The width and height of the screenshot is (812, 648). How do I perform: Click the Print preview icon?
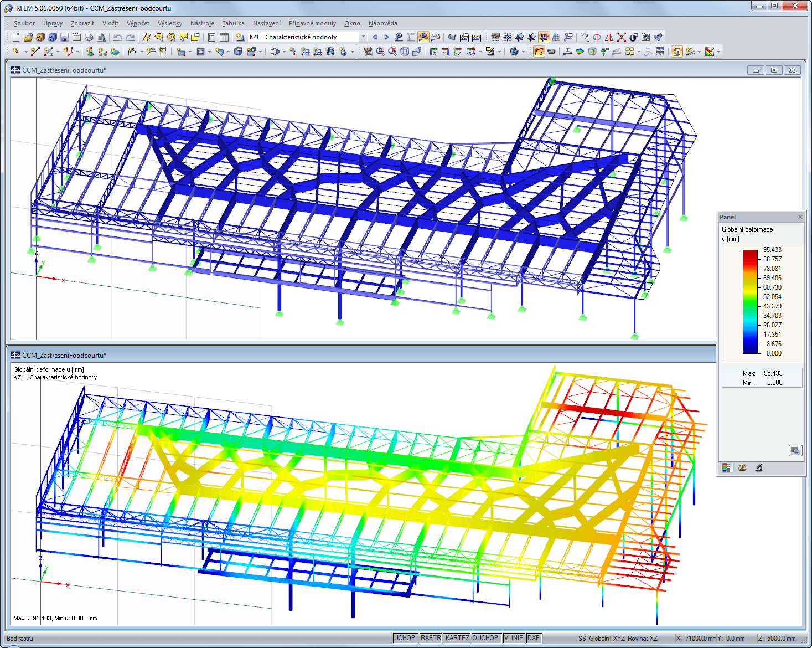tap(101, 37)
